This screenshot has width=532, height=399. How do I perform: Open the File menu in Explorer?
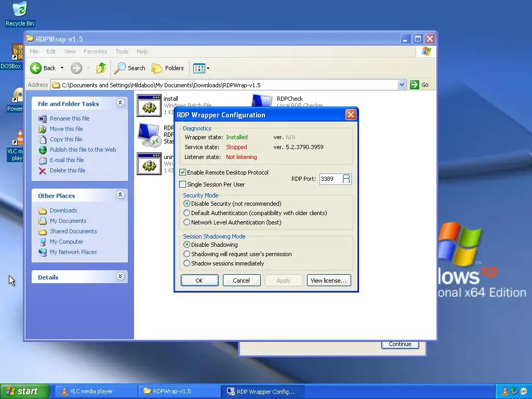coord(34,51)
